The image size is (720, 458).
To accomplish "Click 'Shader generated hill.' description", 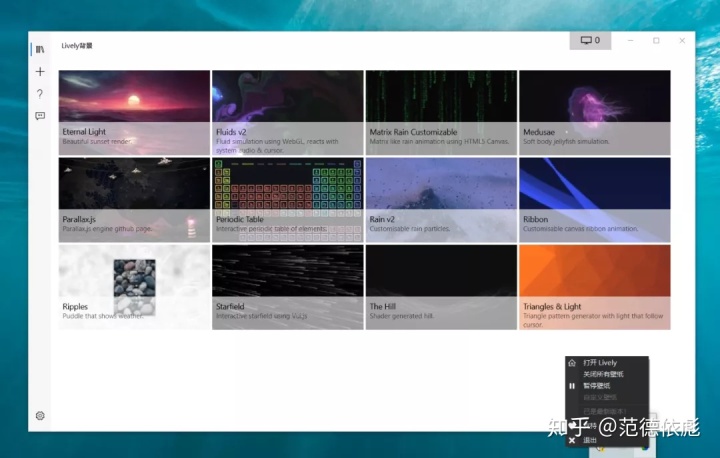I will point(402,316).
